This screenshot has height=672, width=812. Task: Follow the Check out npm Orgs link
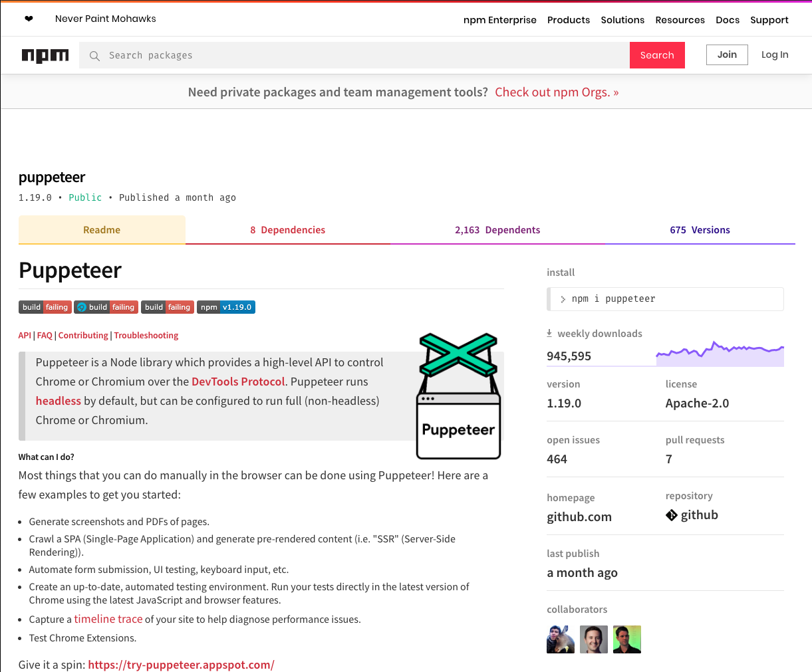tap(557, 92)
